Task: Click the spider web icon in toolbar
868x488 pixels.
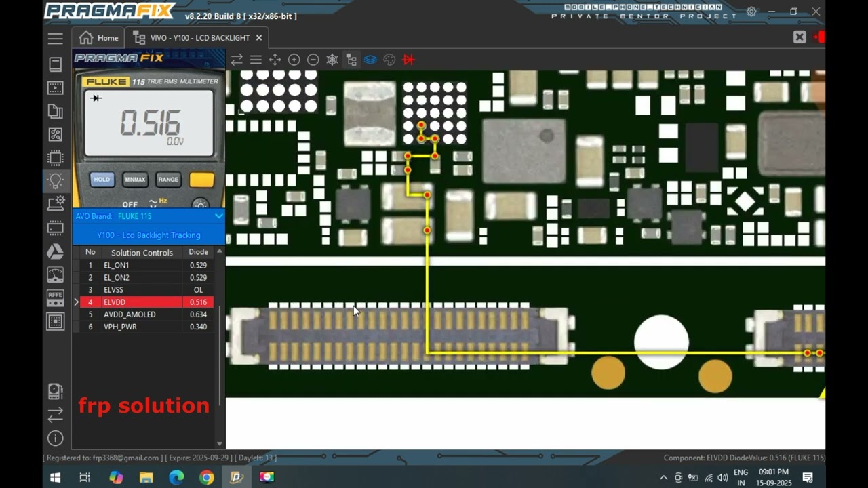Action: 332,60
